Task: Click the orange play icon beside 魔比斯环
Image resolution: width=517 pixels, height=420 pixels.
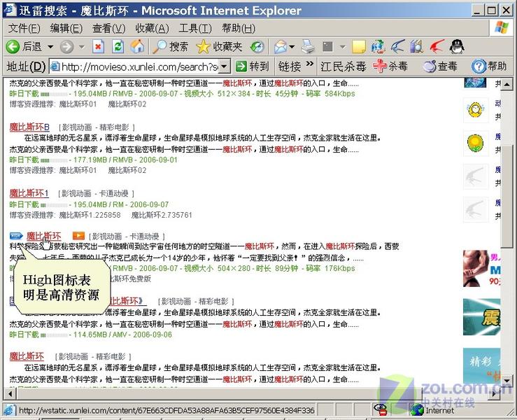Action: pyautogui.click(x=78, y=236)
